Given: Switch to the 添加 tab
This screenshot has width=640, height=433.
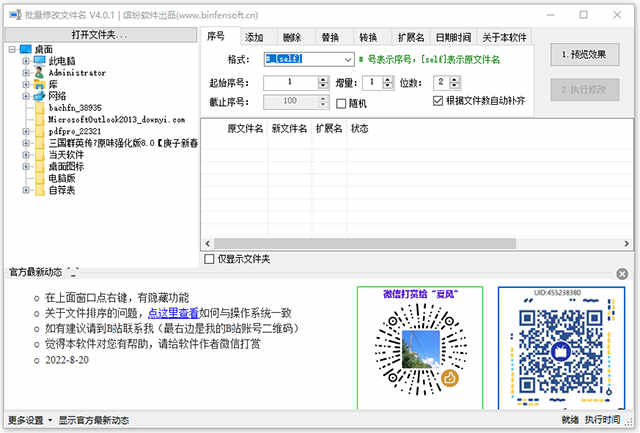Looking at the screenshot, I should pyautogui.click(x=254, y=38).
